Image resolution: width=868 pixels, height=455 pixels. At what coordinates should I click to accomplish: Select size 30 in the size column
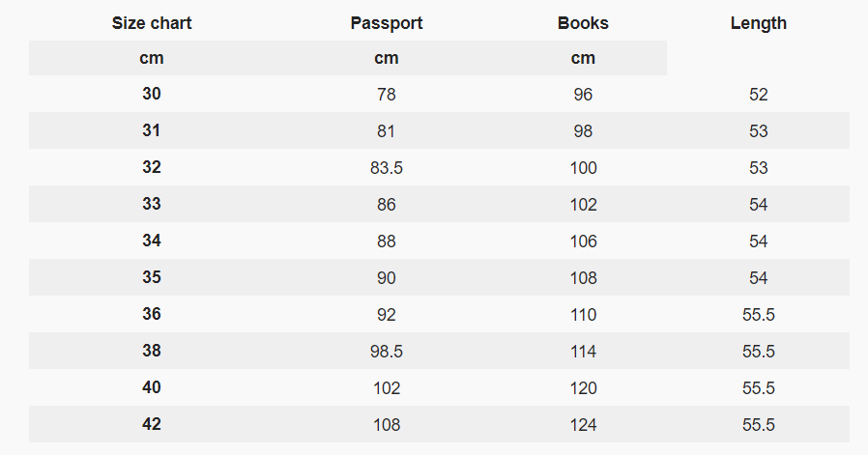(152, 95)
